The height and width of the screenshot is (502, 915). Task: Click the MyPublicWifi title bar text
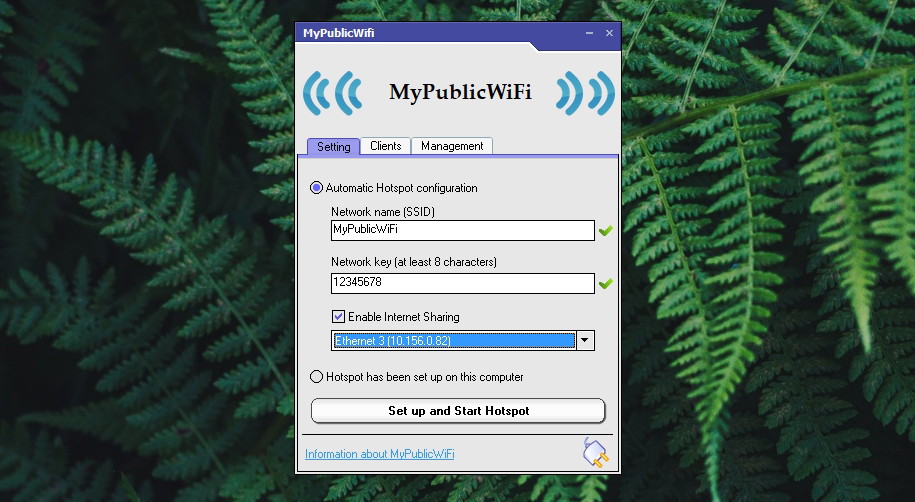338,33
